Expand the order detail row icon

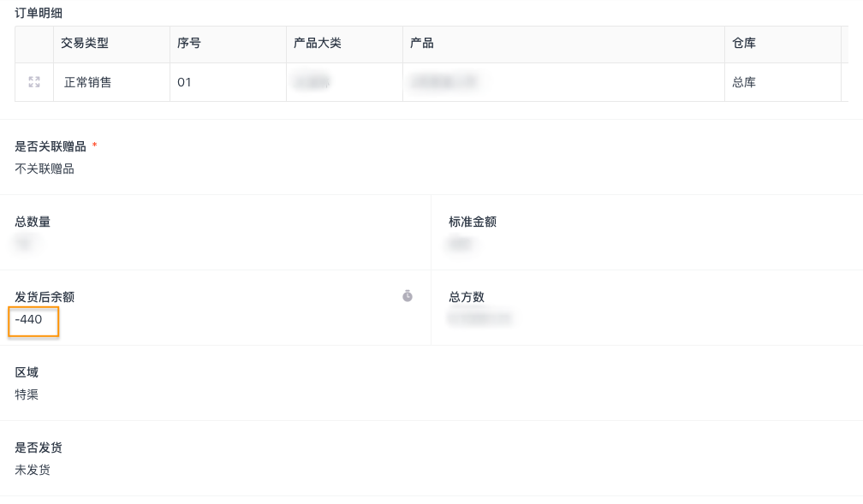tap(34, 82)
